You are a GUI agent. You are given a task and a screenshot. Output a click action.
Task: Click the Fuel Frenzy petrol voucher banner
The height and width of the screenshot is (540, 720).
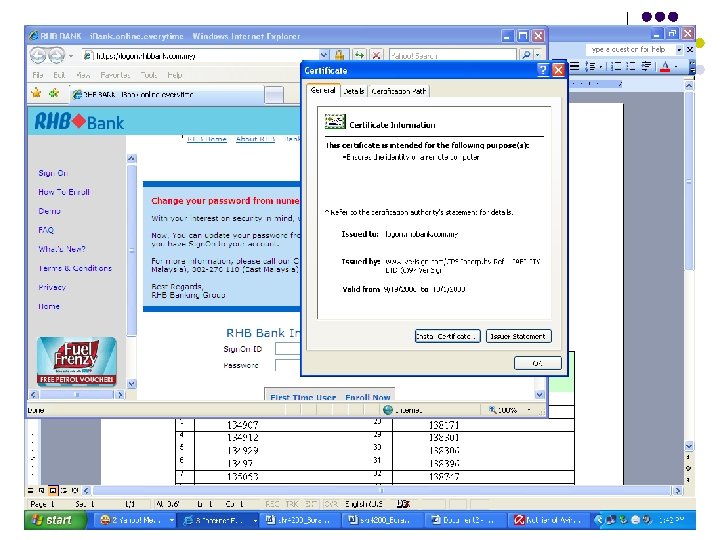(x=77, y=360)
